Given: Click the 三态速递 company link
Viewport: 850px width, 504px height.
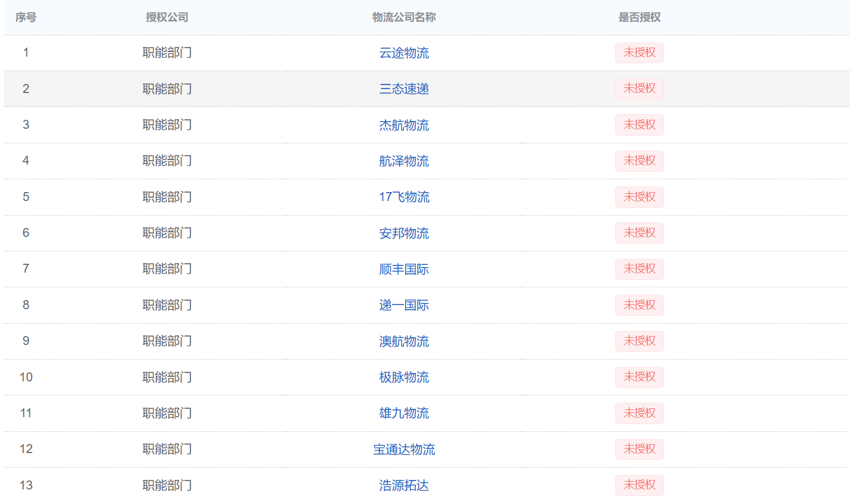Looking at the screenshot, I should 403,89.
